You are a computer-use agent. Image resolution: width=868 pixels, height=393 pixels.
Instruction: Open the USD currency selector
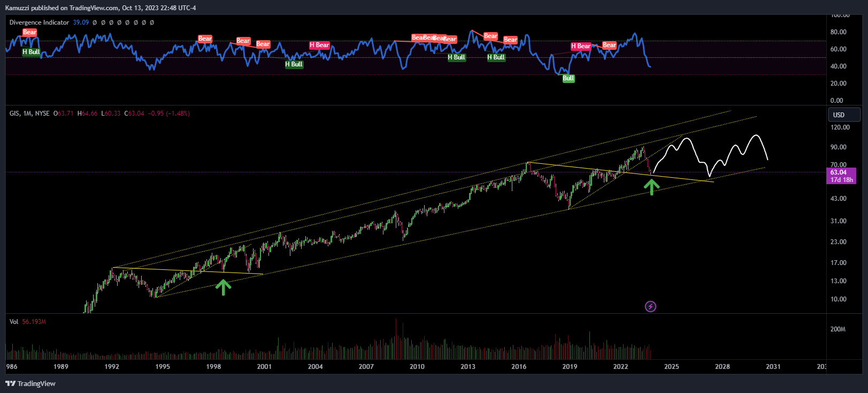(x=844, y=115)
